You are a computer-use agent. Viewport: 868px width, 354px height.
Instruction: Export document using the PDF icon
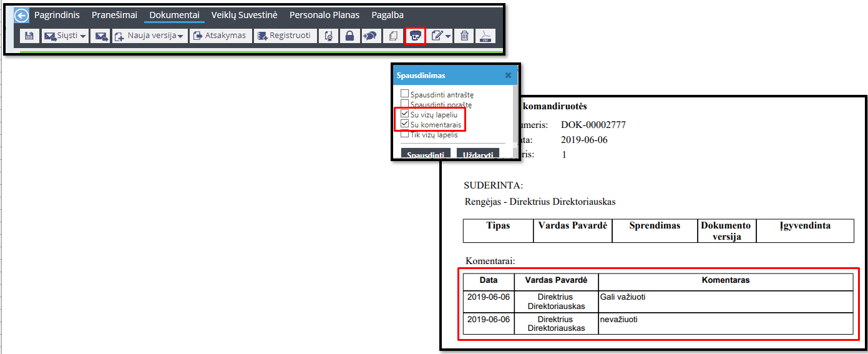click(486, 36)
